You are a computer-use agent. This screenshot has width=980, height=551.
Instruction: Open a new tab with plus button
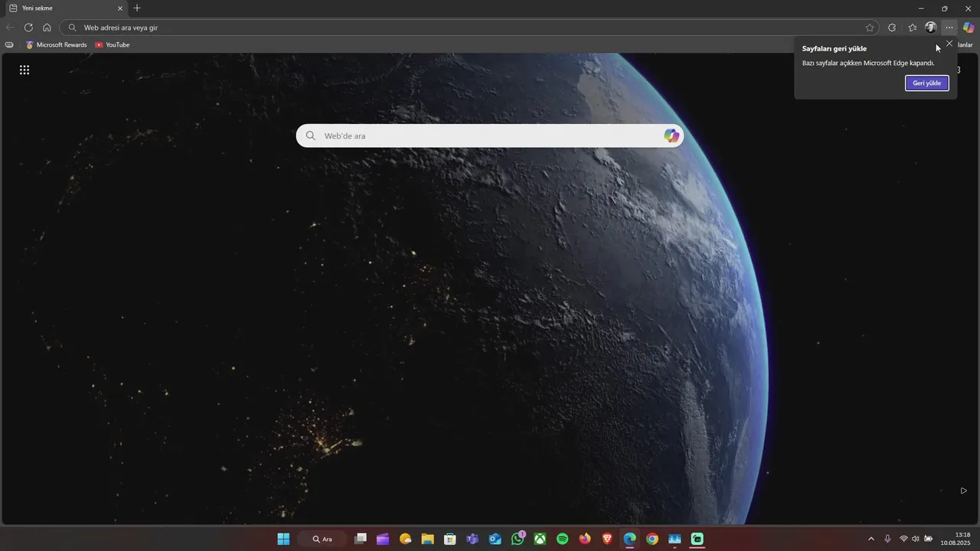[137, 8]
